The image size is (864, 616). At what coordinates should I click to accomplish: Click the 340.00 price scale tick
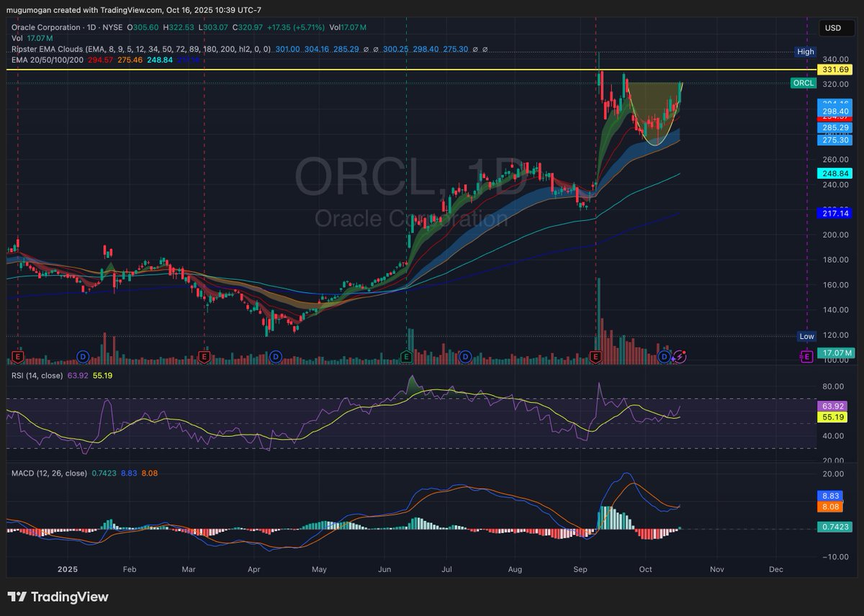point(836,59)
